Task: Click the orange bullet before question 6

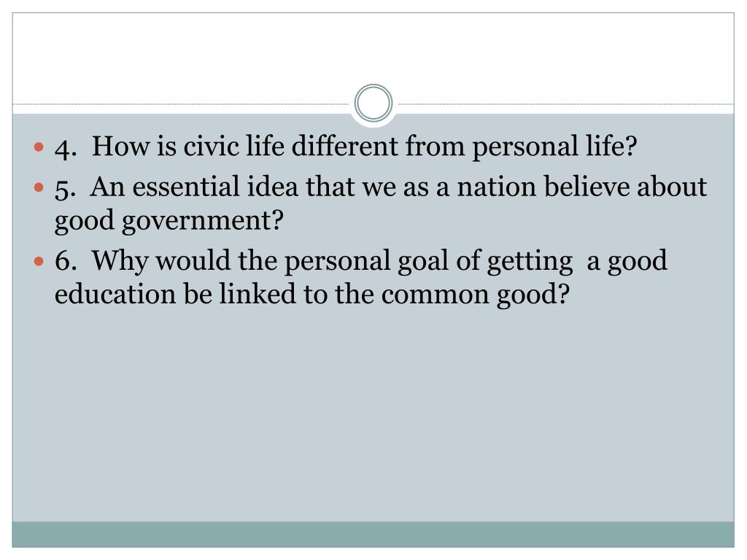Action: [39, 262]
